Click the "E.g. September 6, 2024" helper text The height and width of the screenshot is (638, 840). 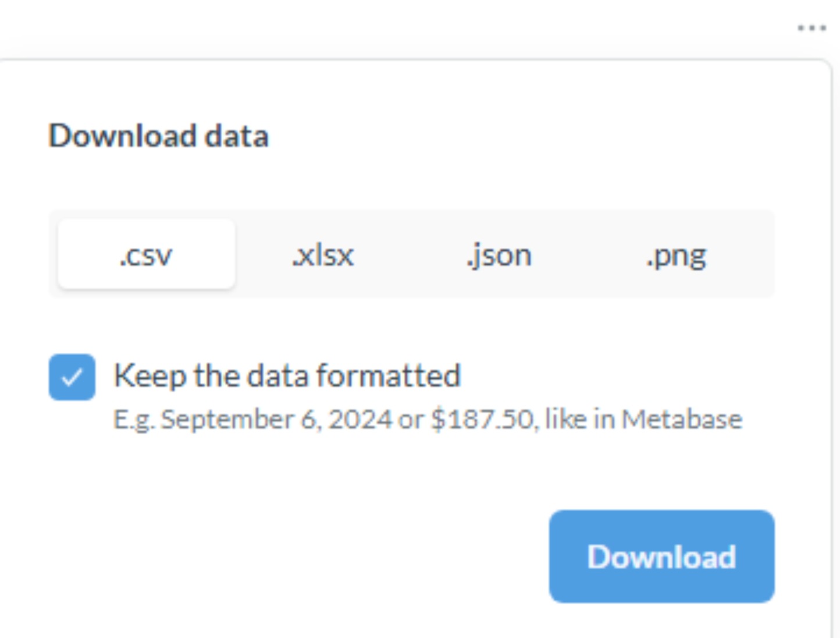coord(252,419)
